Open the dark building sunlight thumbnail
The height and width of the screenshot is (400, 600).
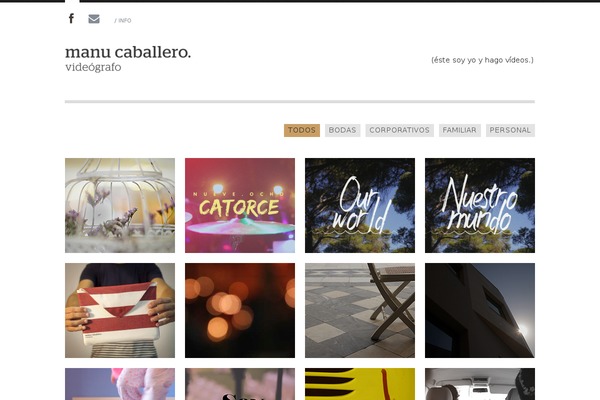point(480,310)
